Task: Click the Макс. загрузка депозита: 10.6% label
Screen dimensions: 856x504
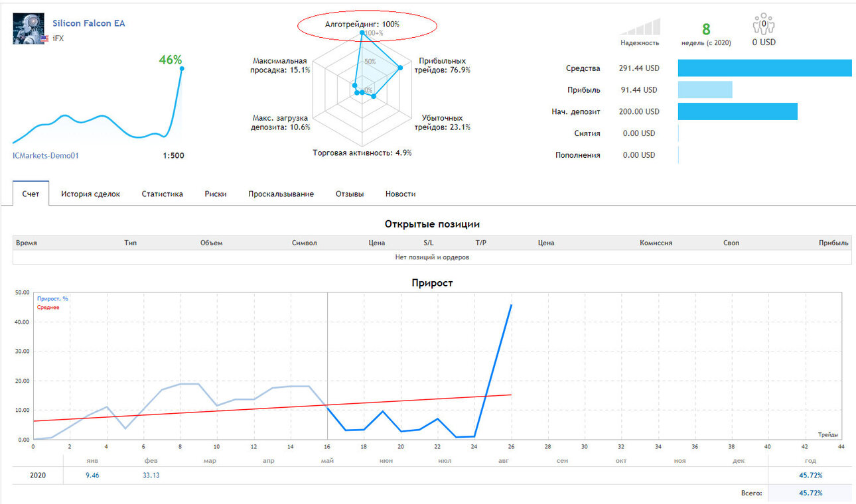Action: click(x=281, y=123)
